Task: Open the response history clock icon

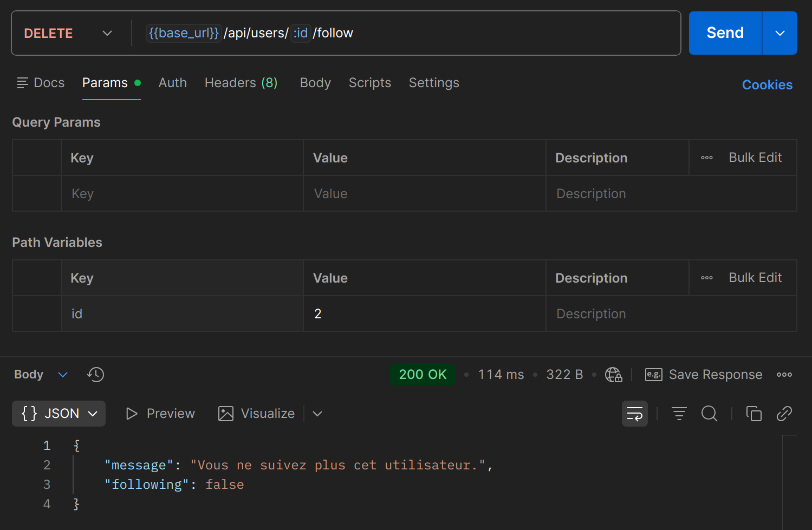Action: pyautogui.click(x=95, y=375)
